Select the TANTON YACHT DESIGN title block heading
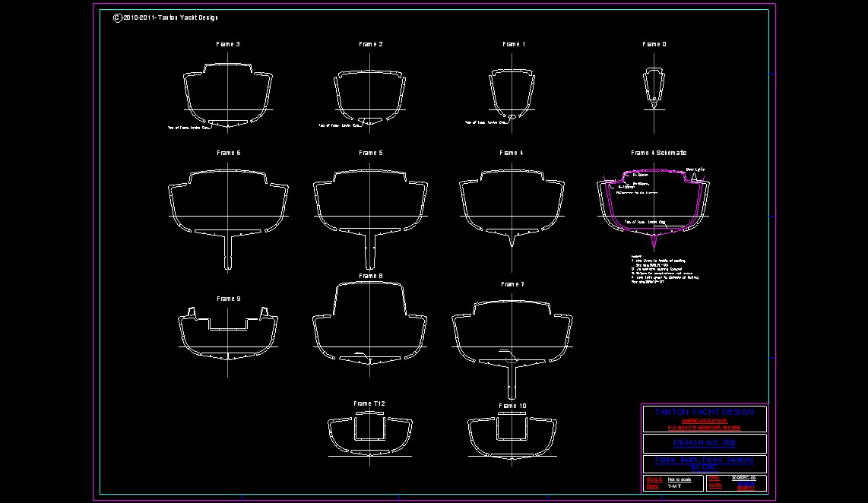 704,412
